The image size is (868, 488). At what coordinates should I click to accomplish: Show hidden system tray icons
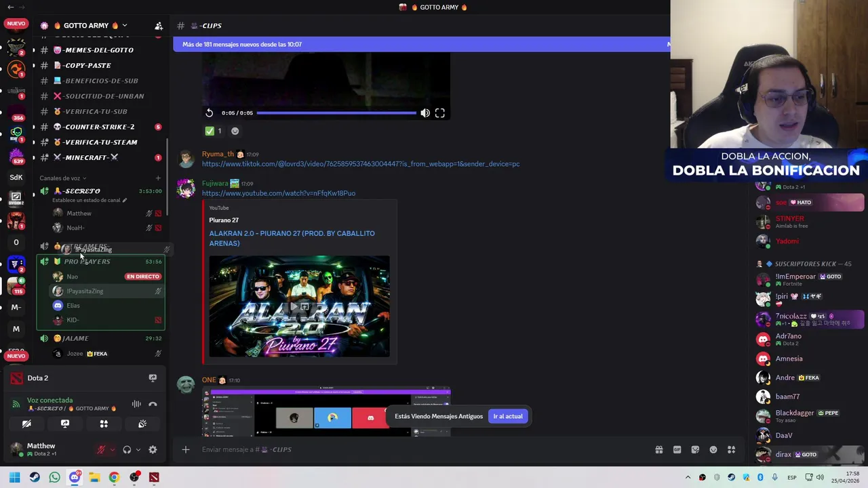pos(688,477)
